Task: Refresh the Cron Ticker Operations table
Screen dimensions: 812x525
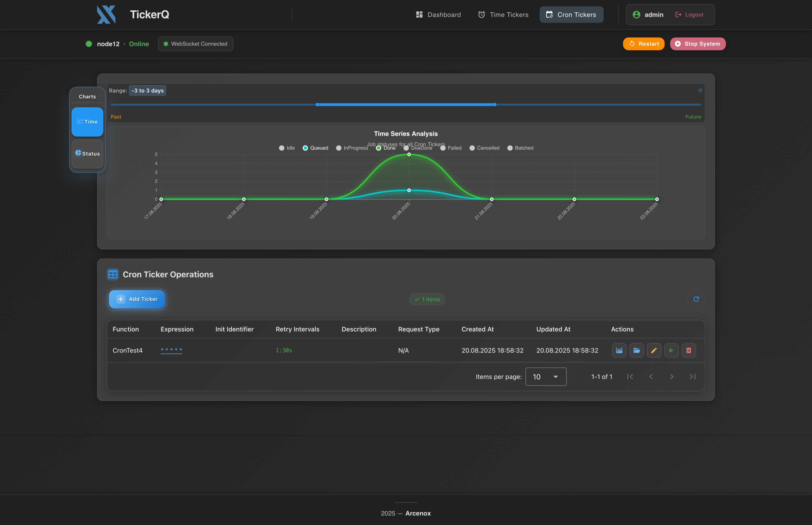Action: click(x=696, y=299)
